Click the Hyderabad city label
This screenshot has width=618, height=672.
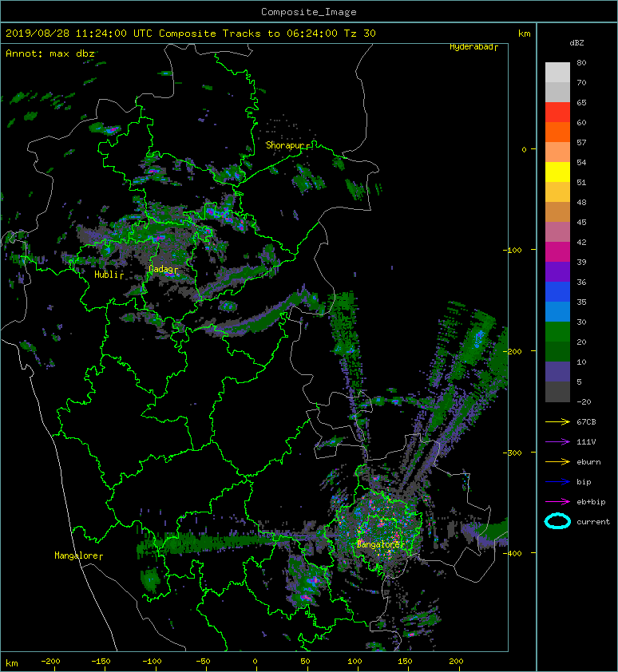coord(473,47)
